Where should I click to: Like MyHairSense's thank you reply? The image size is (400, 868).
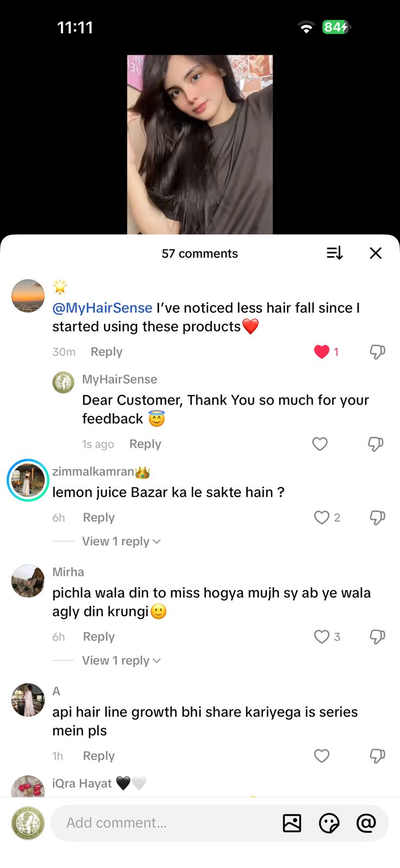[x=320, y=444]
